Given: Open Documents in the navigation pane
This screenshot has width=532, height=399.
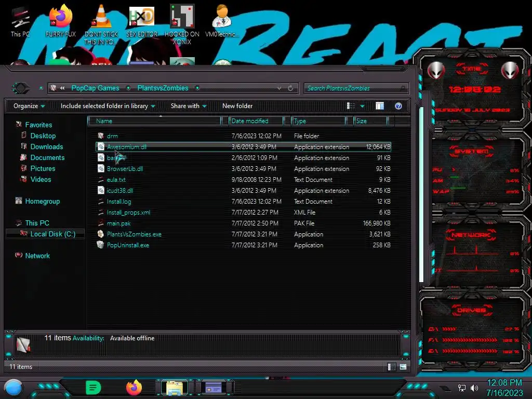Looking at the screenshot, I should tap(47, 157).
